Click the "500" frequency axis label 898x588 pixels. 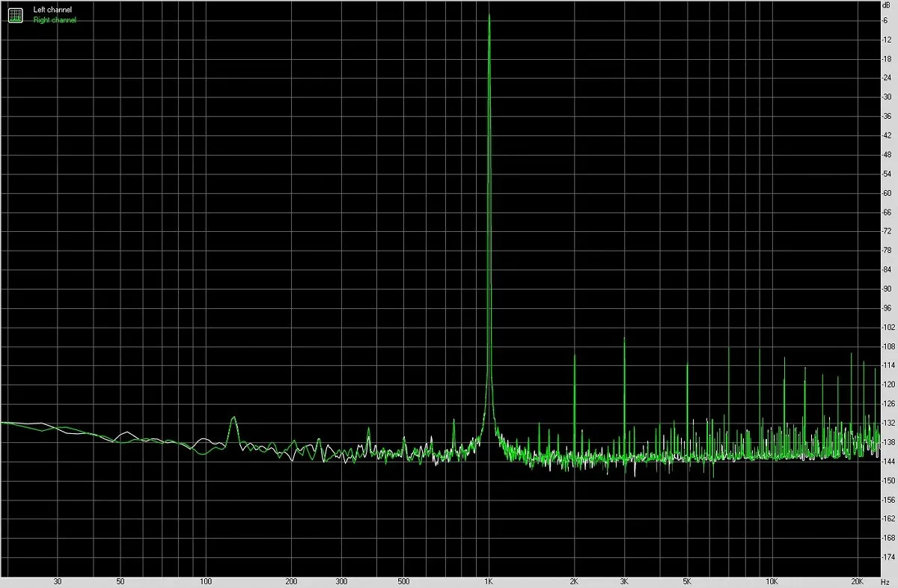pos(404,581)
